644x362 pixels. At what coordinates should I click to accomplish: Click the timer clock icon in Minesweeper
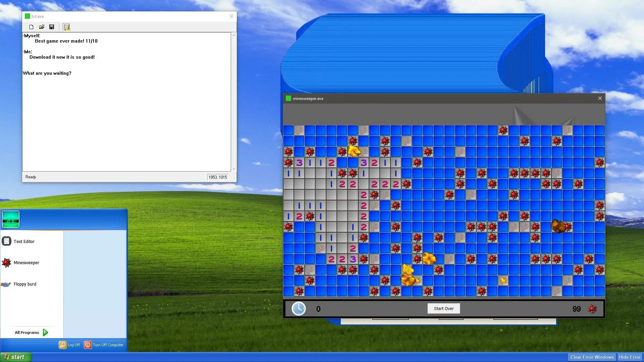tap(299, 308)
